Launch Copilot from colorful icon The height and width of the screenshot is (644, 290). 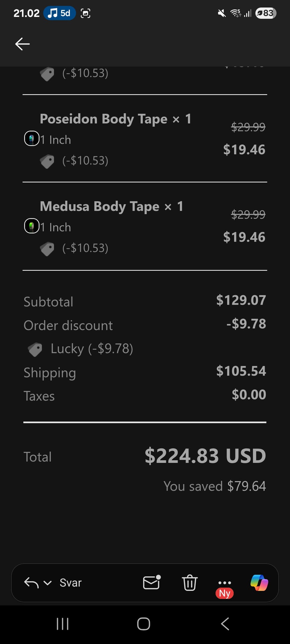(x=259, y=582)
